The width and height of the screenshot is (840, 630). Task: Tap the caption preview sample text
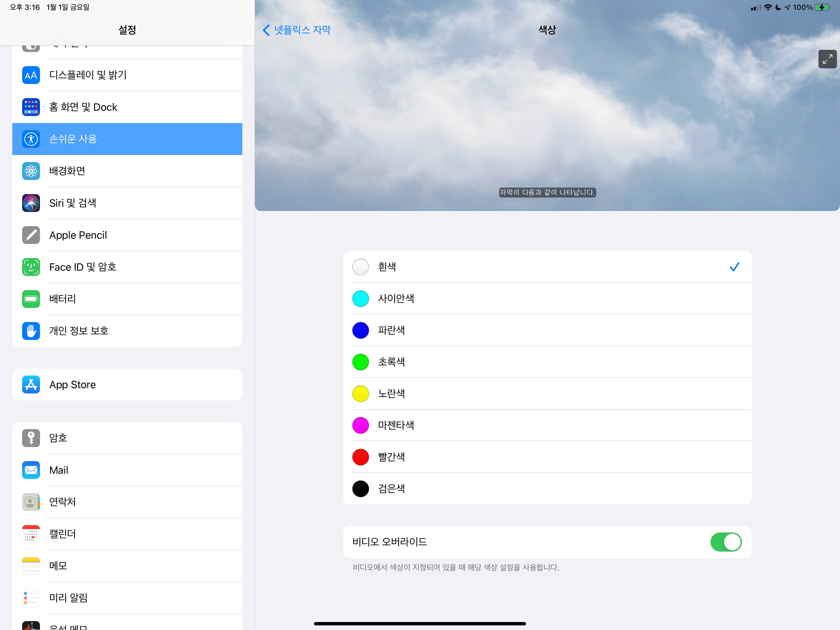[547, 192]
